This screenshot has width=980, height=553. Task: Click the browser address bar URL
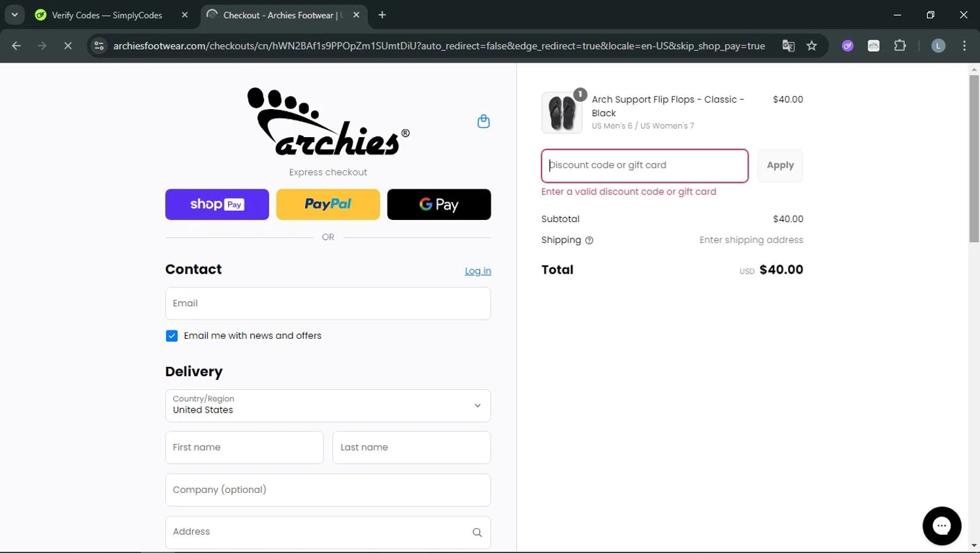[x=439, y=46]
